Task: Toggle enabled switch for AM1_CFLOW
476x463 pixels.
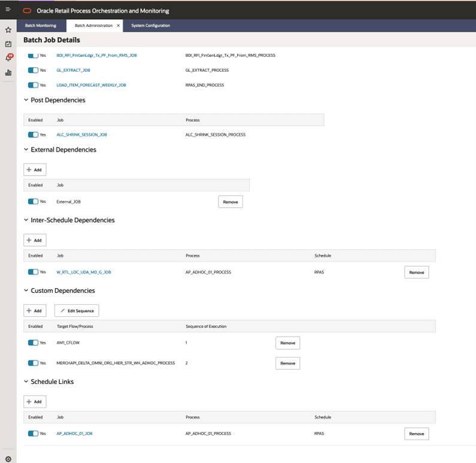Action: click(33, 343)
